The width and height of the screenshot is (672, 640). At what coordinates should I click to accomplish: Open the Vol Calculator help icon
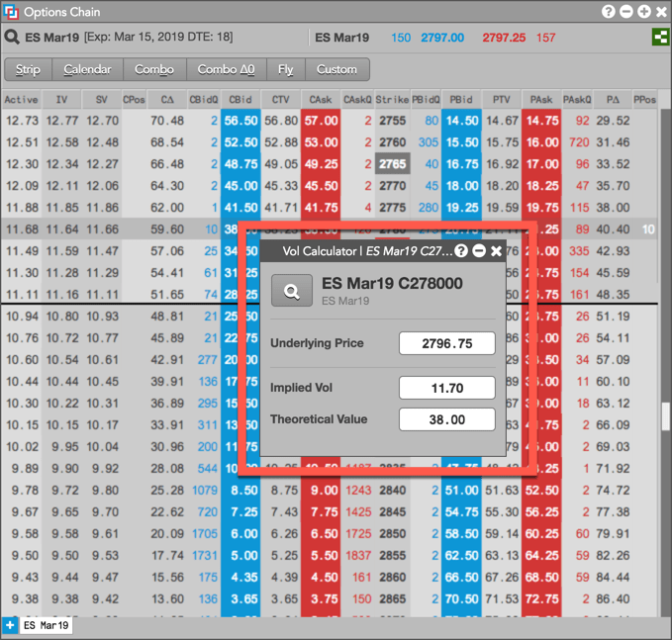click(461, 251)
